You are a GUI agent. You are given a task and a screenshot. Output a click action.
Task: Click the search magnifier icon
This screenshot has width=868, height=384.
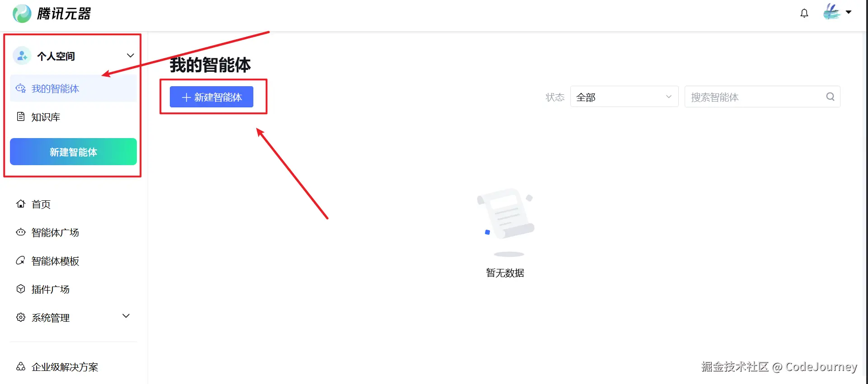(830, 97)
